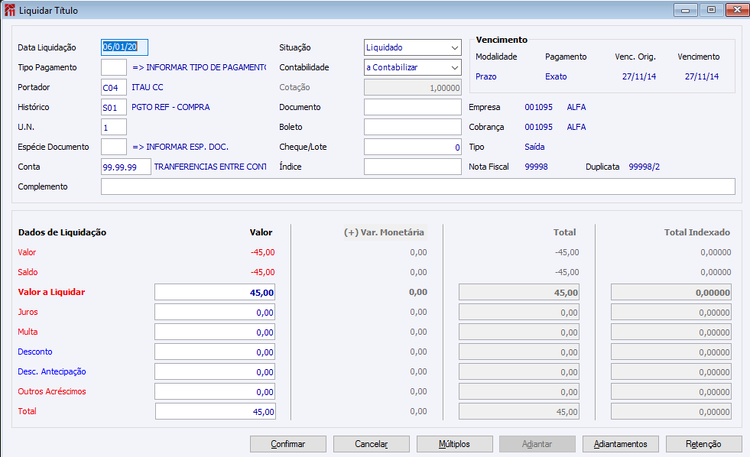Click the Tipo value Saída
This screenshot has height=457, width=750.
tap(534, 147)
